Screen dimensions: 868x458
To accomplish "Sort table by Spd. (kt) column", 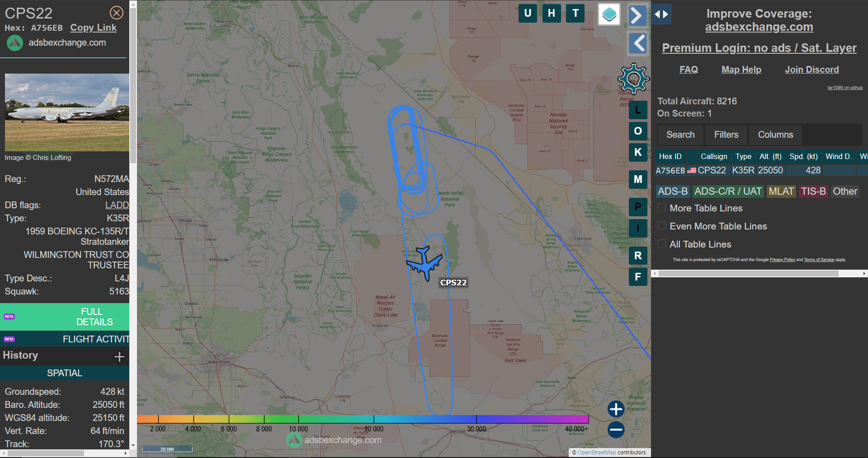I will point(803,156).
